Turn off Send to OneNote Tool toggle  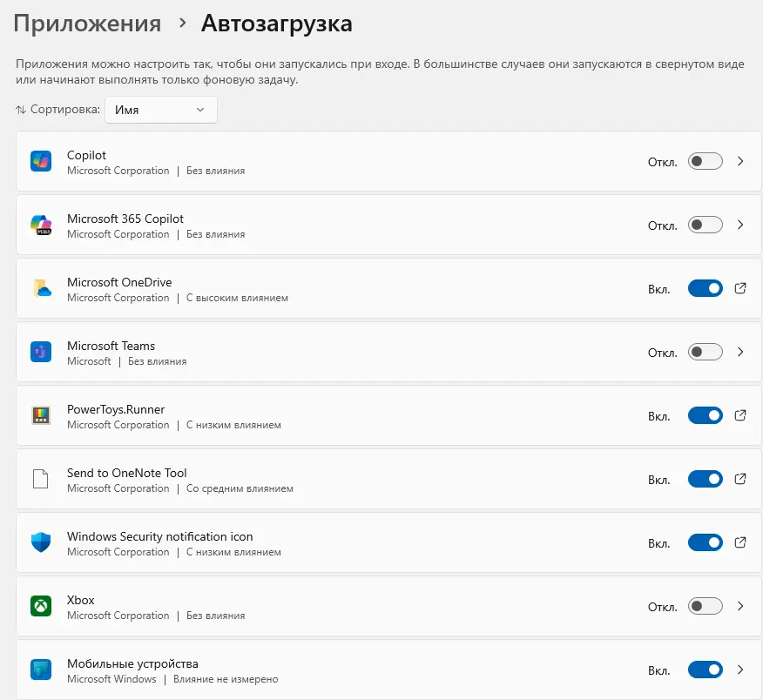(x=705, y=479)
